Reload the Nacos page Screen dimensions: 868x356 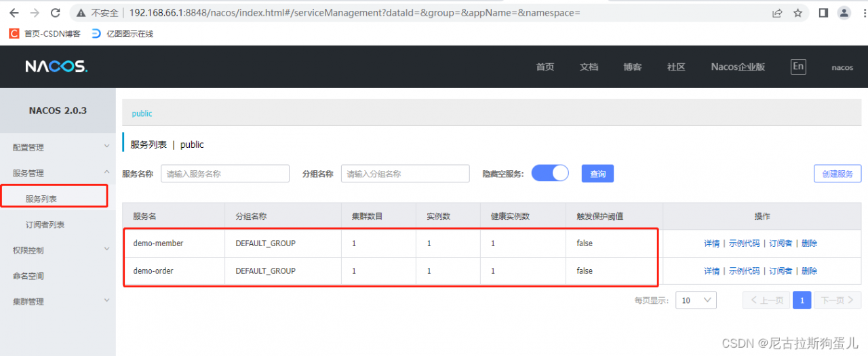pyautogui.click(x=56, y=13)
